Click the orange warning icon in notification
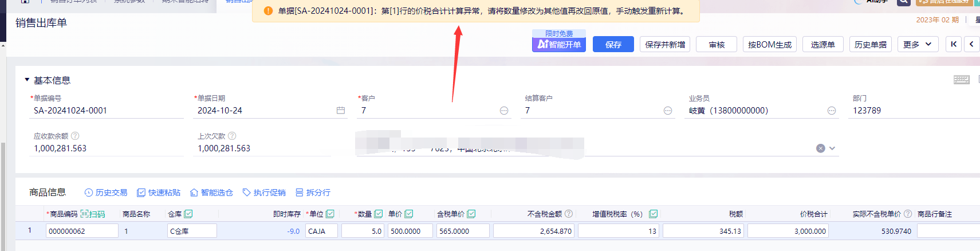980x251 pixels. coord(268,11)
